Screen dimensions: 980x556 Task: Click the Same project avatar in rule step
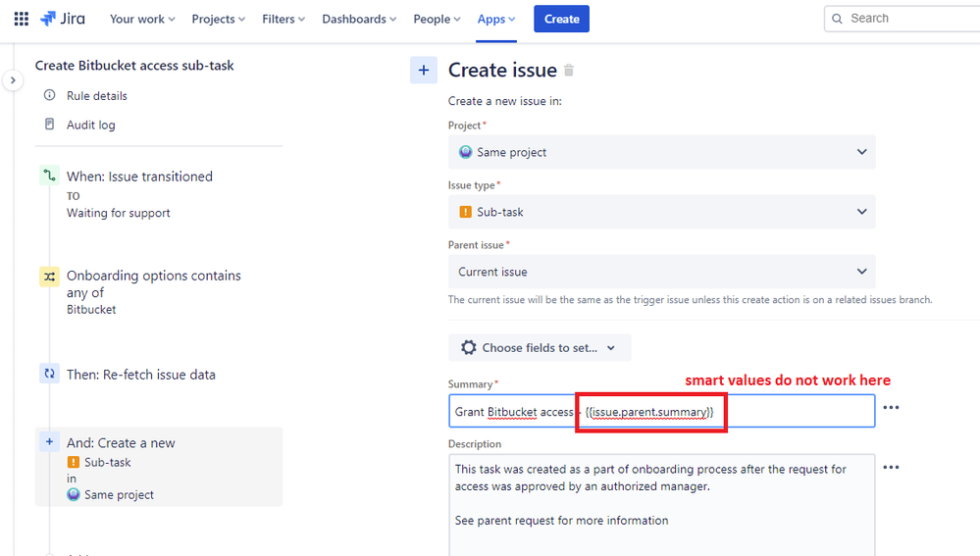pos(74,495)
